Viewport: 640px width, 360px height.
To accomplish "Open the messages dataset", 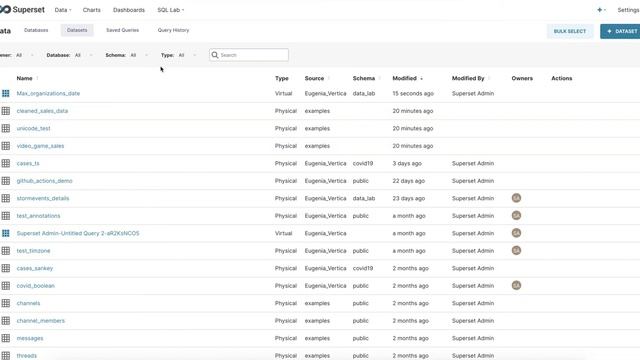I will (x=30, y=338).
